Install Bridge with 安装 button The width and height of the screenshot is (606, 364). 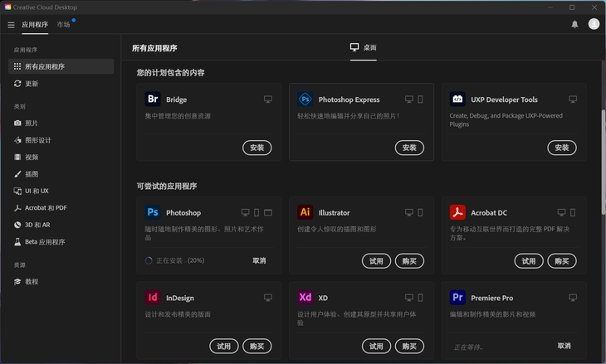257,148
